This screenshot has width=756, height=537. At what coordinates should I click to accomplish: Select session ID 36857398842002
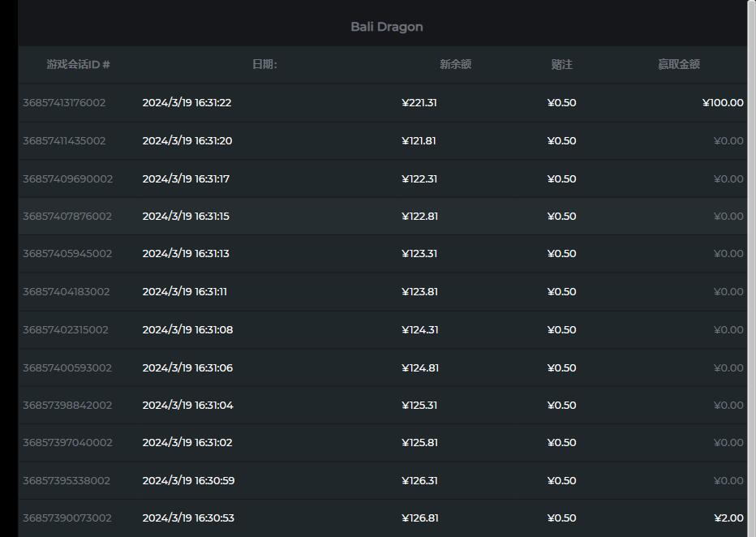click(x=67, y=406)
